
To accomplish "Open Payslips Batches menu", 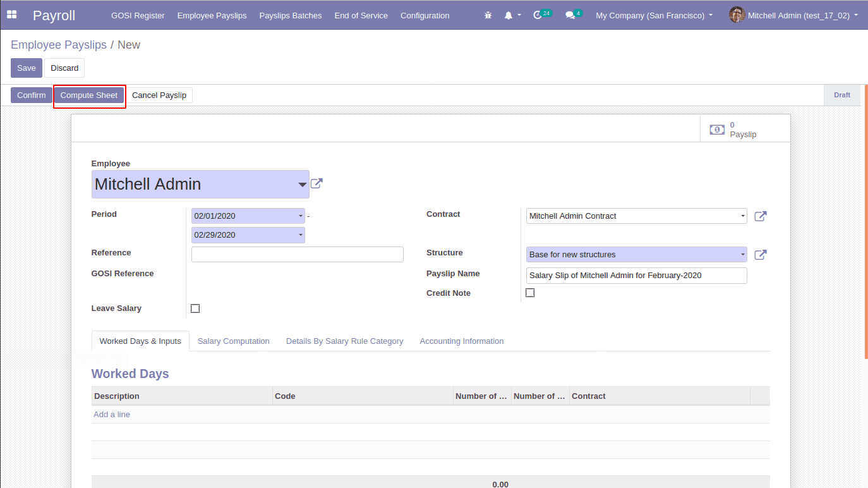I will (291, 15).
